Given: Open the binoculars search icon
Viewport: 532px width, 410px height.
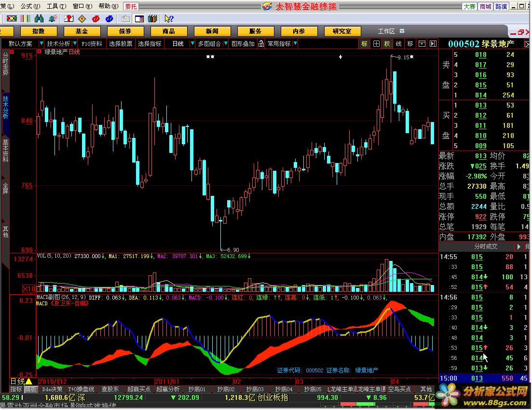Looking at the screenshot, I should [39, 19].
